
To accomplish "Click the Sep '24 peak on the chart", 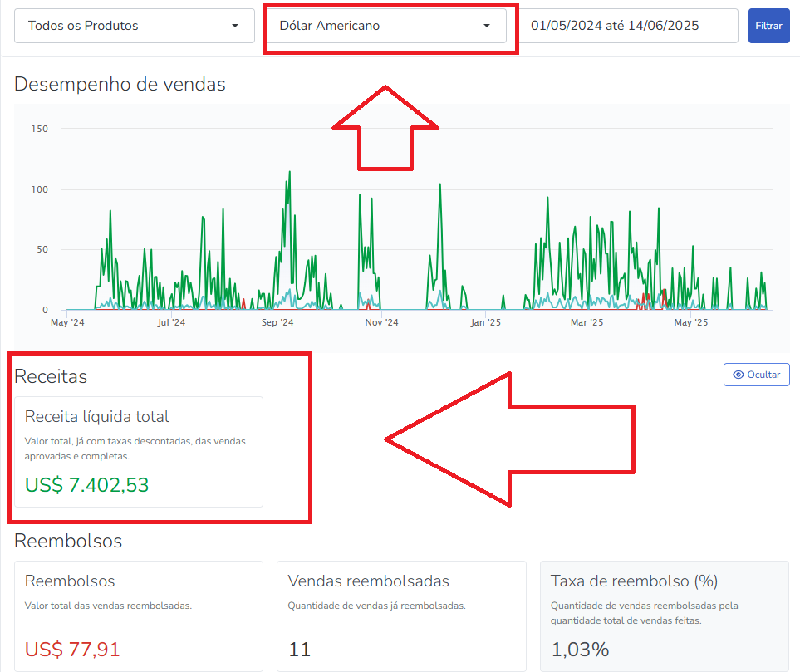I will point(290,173).
